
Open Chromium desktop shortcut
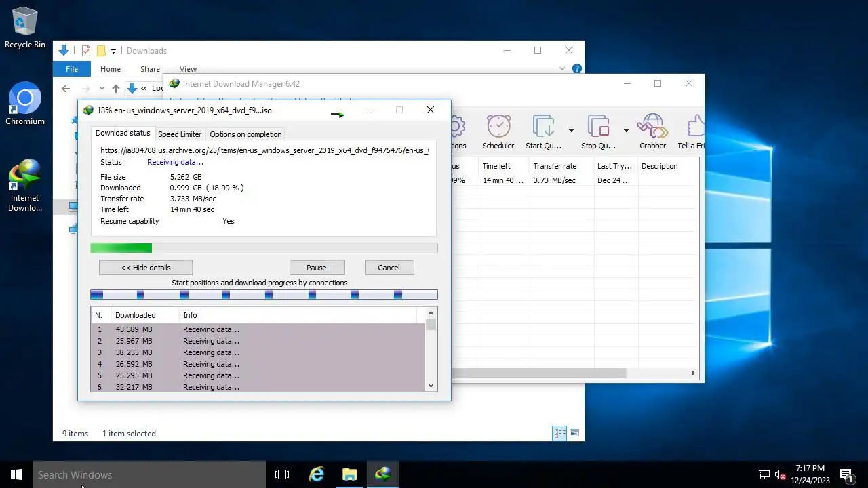pyautogui.click(x=25, y=104)
